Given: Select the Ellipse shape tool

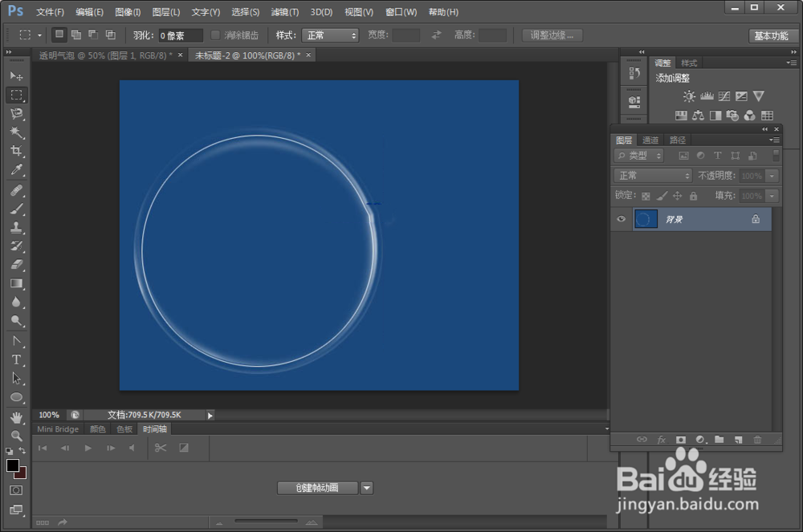Looking at the screenshot, I should pyautogui.click(x=16, y=397).
